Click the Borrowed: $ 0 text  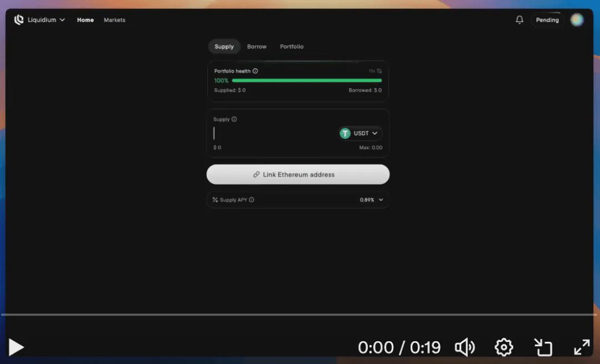(x=365, y=90)
